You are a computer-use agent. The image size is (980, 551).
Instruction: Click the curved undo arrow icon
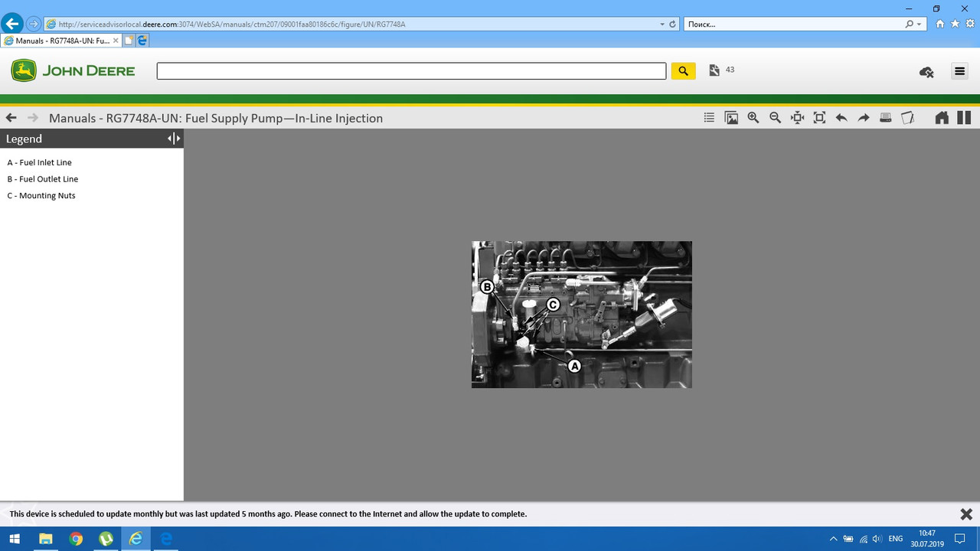[841, 118]
